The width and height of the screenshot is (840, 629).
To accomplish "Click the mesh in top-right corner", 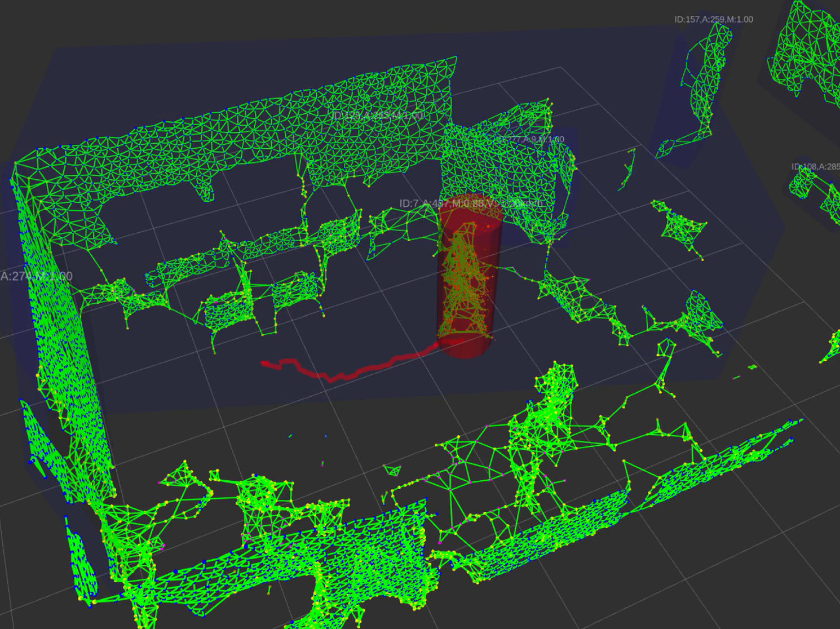I will click(x=806, y=51).
